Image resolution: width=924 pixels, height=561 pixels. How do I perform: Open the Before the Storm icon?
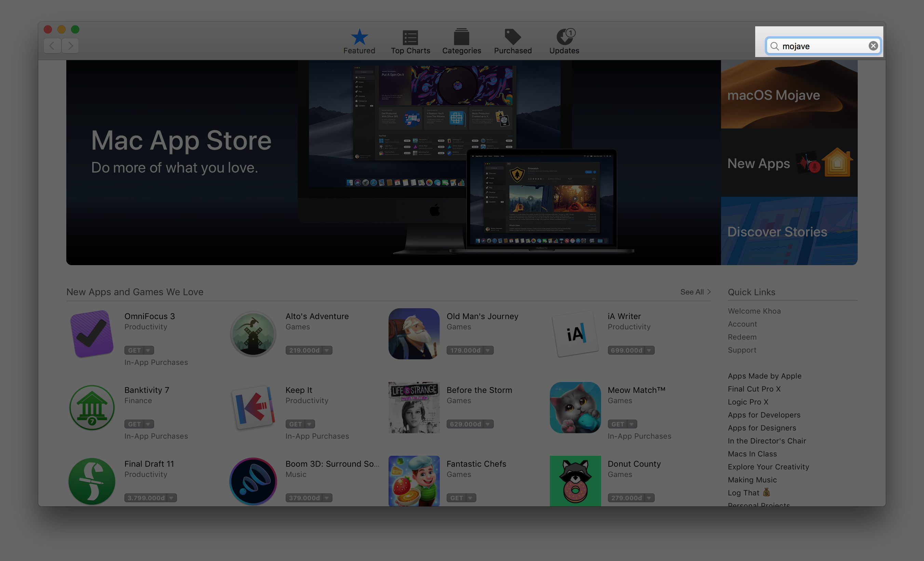pyautogui.click(x=414, y=408)
